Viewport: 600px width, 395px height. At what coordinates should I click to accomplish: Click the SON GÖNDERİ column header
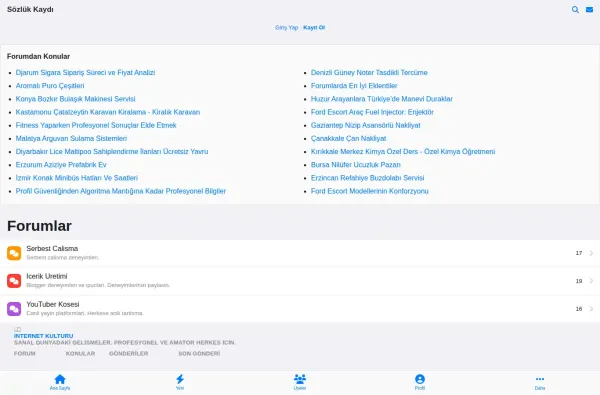(199, 354)
